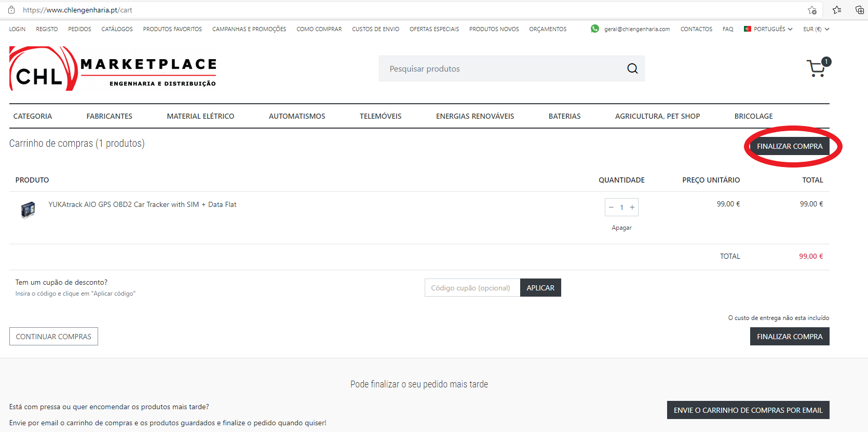
Task: Click the Código cupão input field
Action: click(x=472, y=288)
